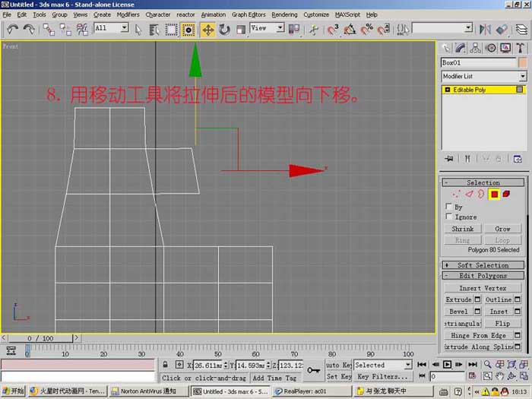Choose the Element sub-object icon
Image resolution: width=532 pixels, height=399 pixels.
(x=506, y=194)
